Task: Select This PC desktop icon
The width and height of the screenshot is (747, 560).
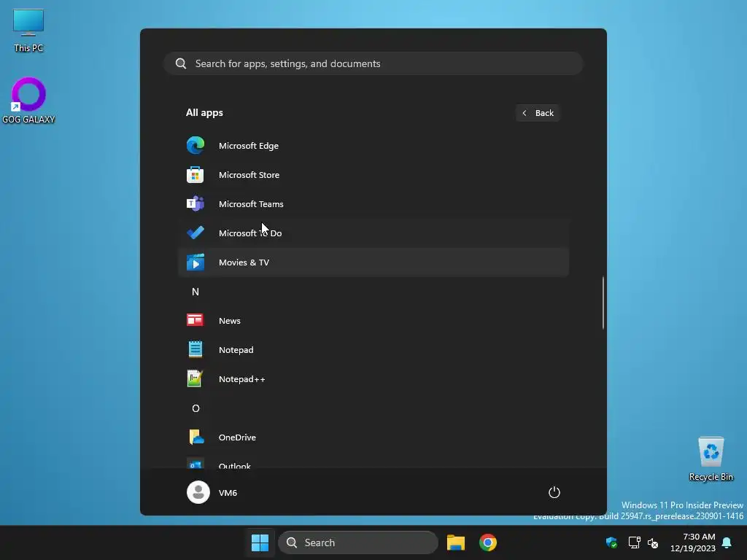Action: point(28,31)
